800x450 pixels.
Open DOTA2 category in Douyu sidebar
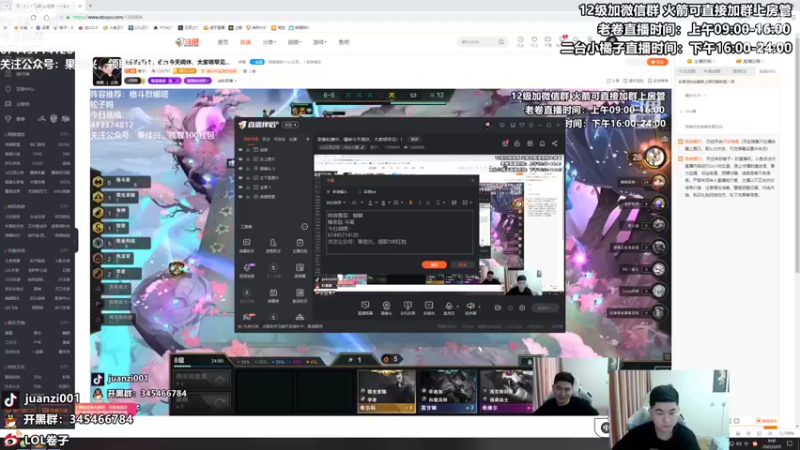(x=64, y=144)
